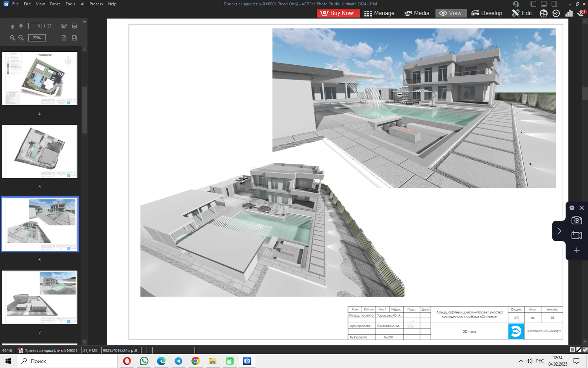Open WhatsApp from taskbar
This screenshot has width=588, height=368.
(144, 361)
